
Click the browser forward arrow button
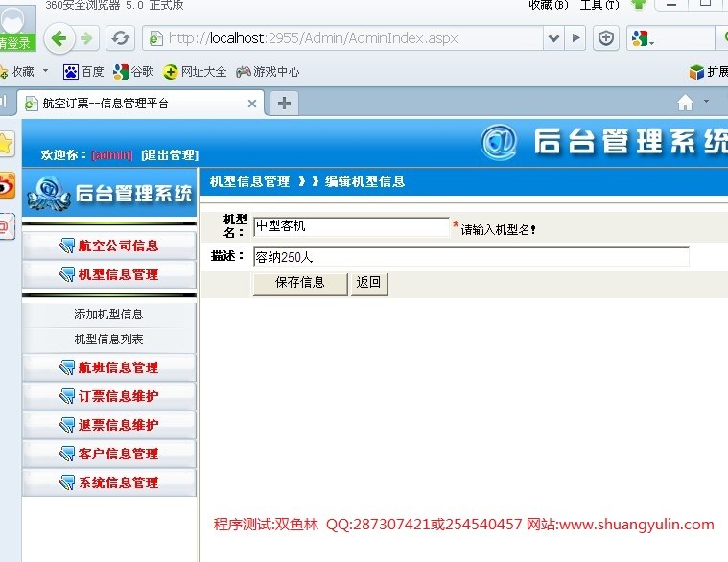[87, 38]
